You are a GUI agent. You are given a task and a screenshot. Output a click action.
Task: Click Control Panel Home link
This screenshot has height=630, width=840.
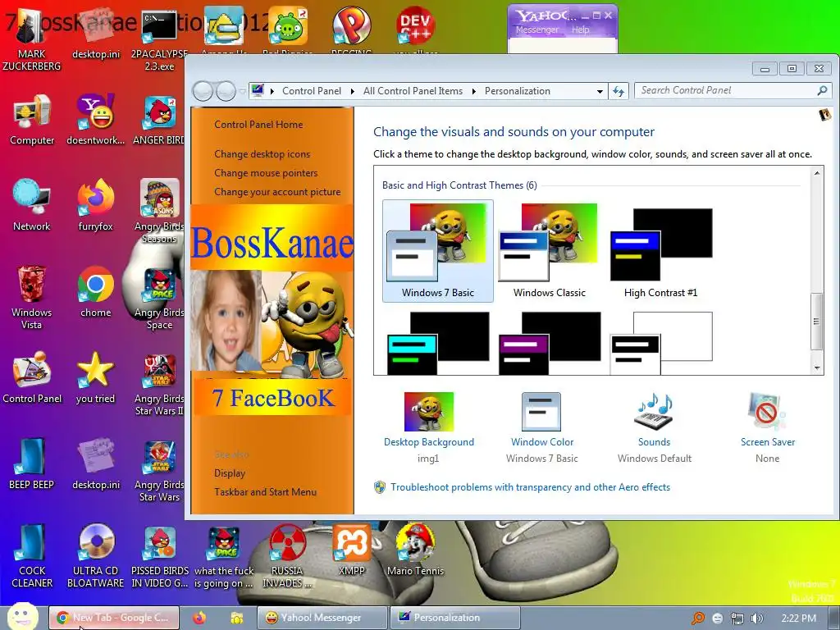[258, 125]
